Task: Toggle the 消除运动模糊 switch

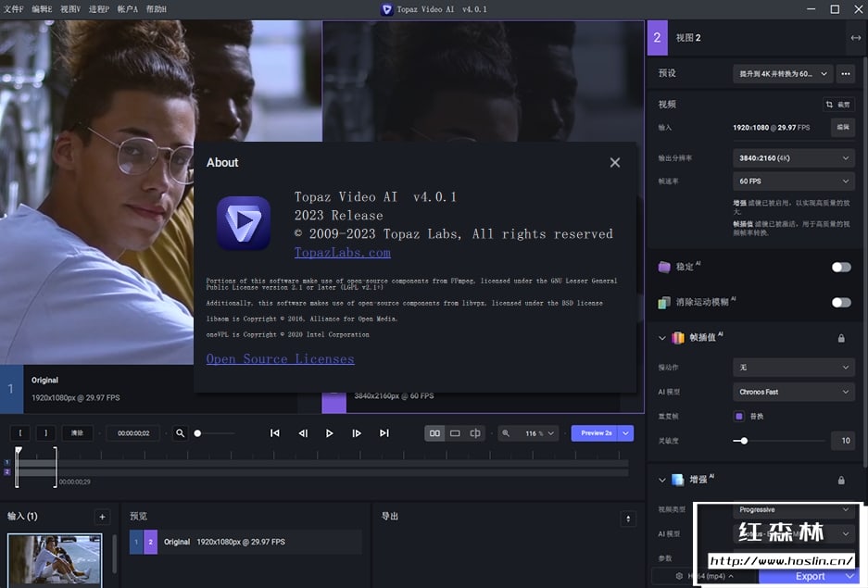Action: tap(841, 303)
